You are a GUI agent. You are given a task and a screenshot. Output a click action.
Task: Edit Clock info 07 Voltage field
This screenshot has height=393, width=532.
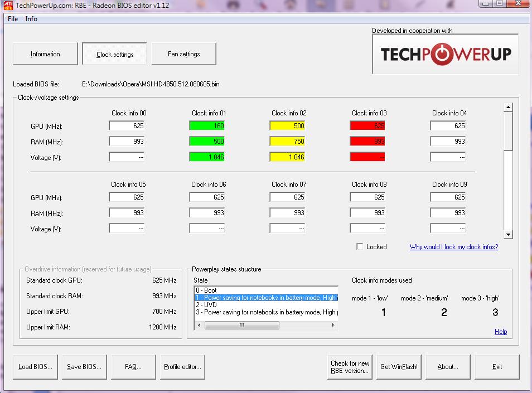pyautogui.click(x=287, y=228)
